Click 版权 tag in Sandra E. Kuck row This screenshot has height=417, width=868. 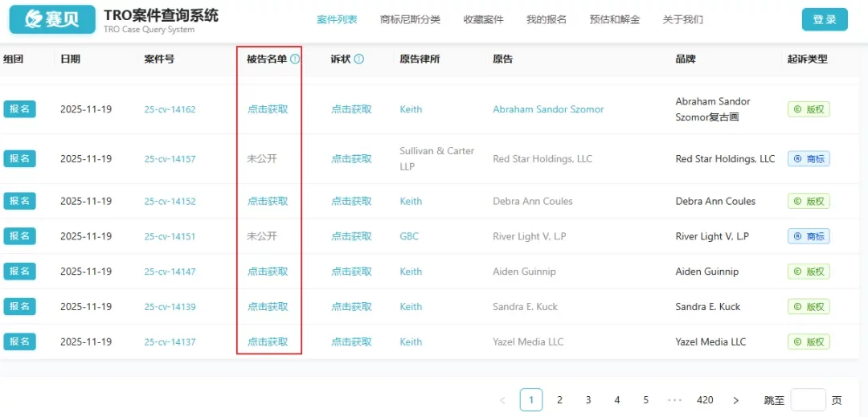(809, 306)
